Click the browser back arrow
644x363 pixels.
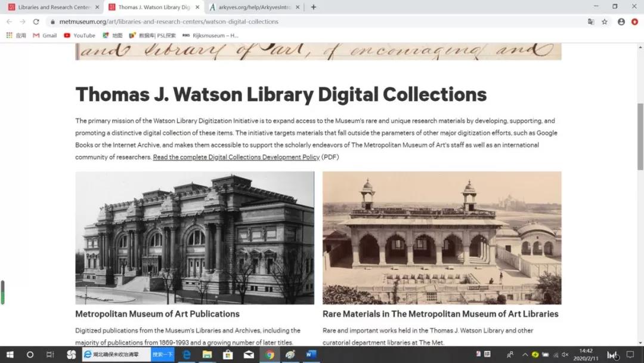(9, 21)
